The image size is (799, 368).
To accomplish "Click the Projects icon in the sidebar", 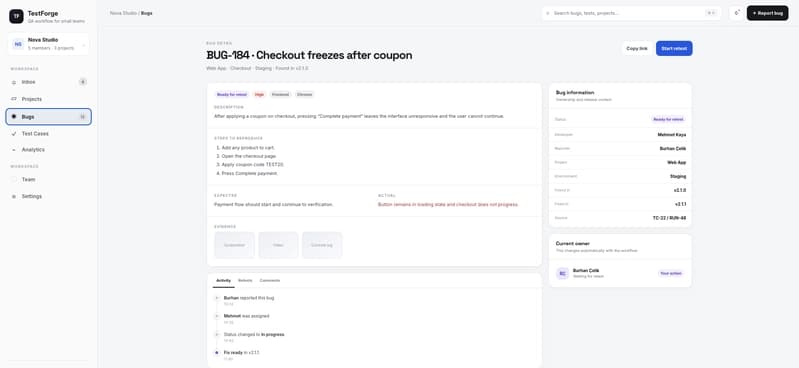I will tap(14, 99).
